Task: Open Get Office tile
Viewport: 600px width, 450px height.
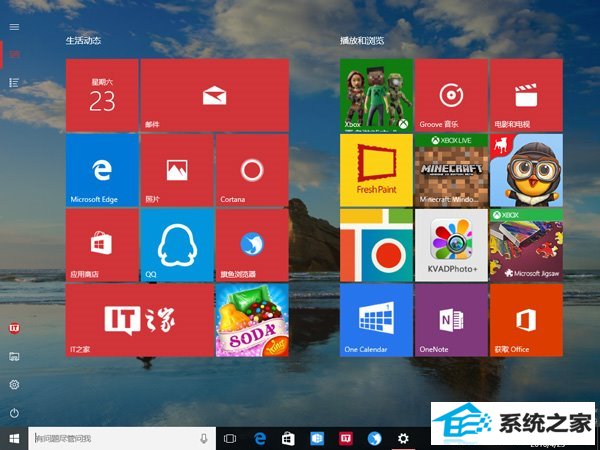Action: (x=526, y=320)
